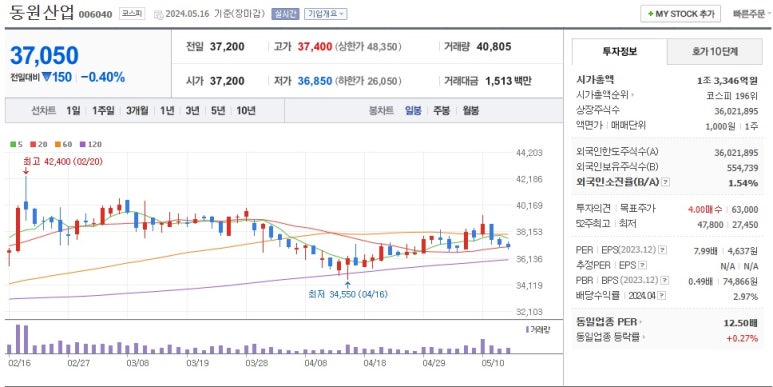Switch to the 호가10단계 tab
This screenshot has width=773, height=387.
point(714,51)
